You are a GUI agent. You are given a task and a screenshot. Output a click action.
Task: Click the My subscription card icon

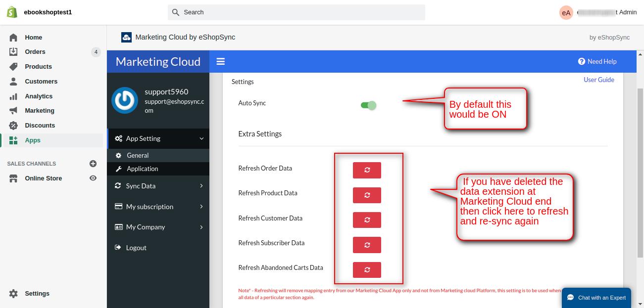click(x=118, y=207)
